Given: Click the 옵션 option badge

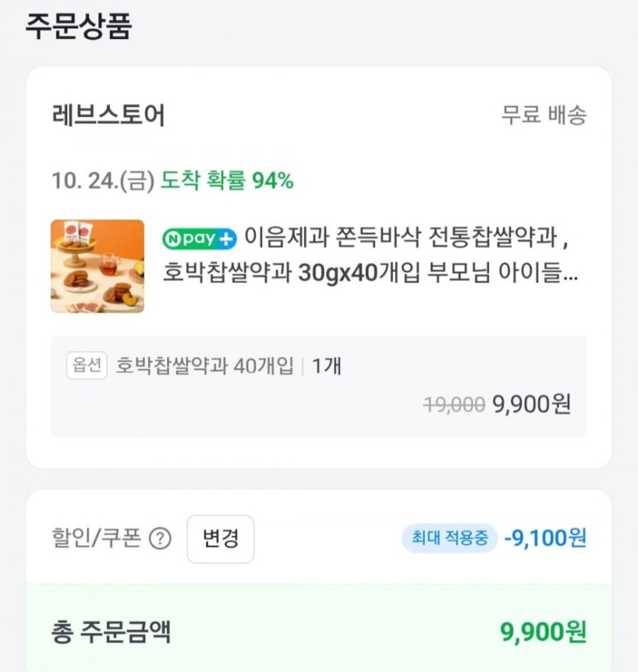Looking at the screenshot, I should 86,367.
